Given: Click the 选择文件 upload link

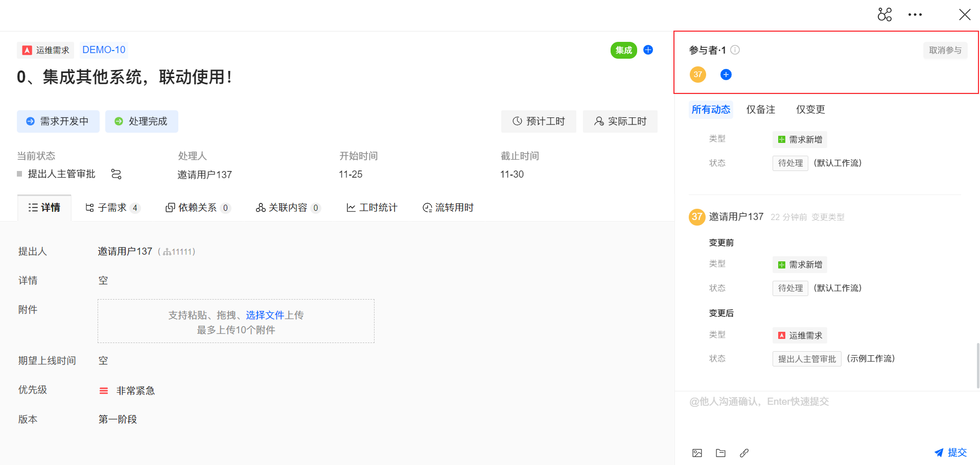Looking at the screenshot, I should (265, 315).
